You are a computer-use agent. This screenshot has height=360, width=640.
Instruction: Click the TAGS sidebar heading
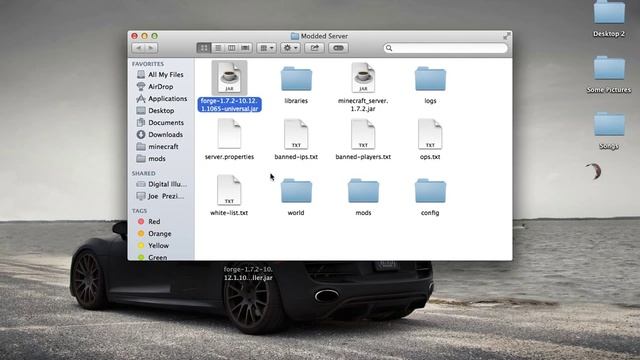tap(139, 211)
